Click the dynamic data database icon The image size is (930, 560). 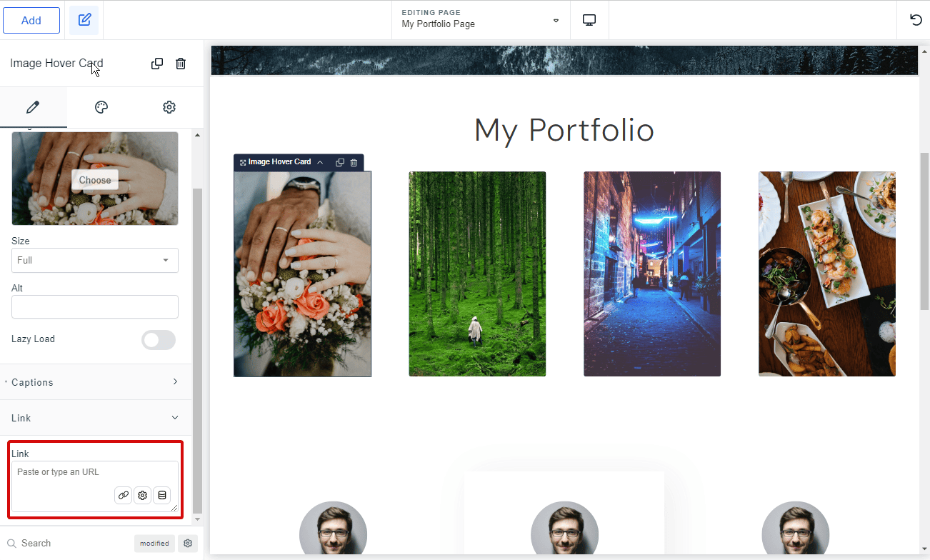pos(162,495)
